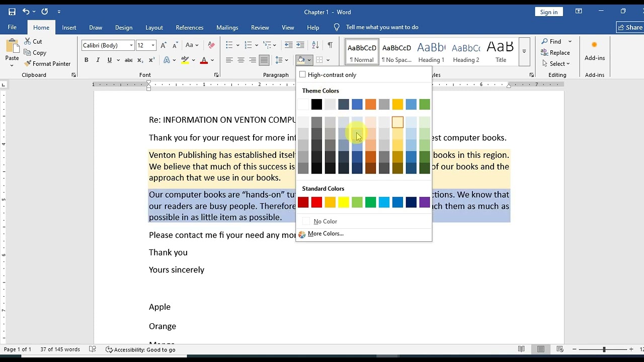Open the font color dropdown arrow
Image resolution: width=644 pixels, height=362 pixels.
212,60
